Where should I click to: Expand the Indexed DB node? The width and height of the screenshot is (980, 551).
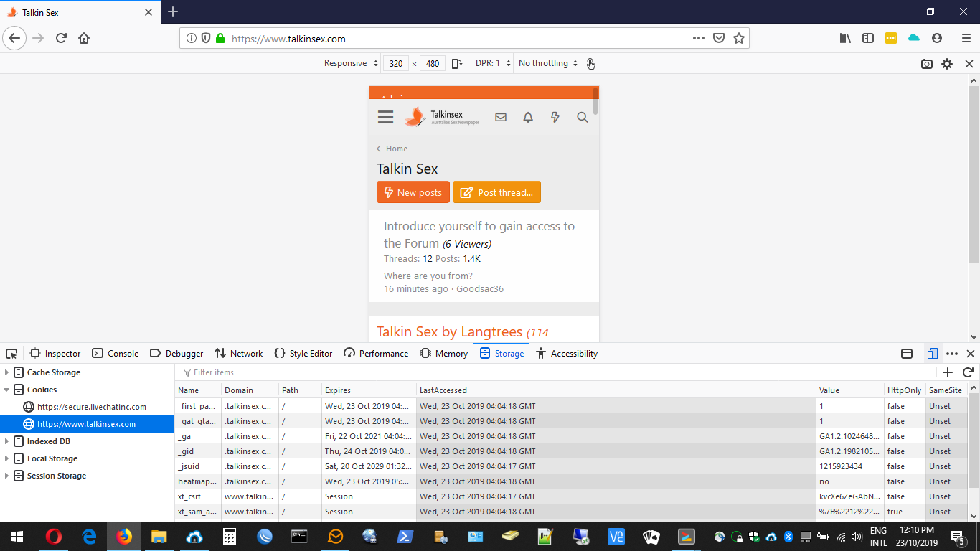coord(7,441)
